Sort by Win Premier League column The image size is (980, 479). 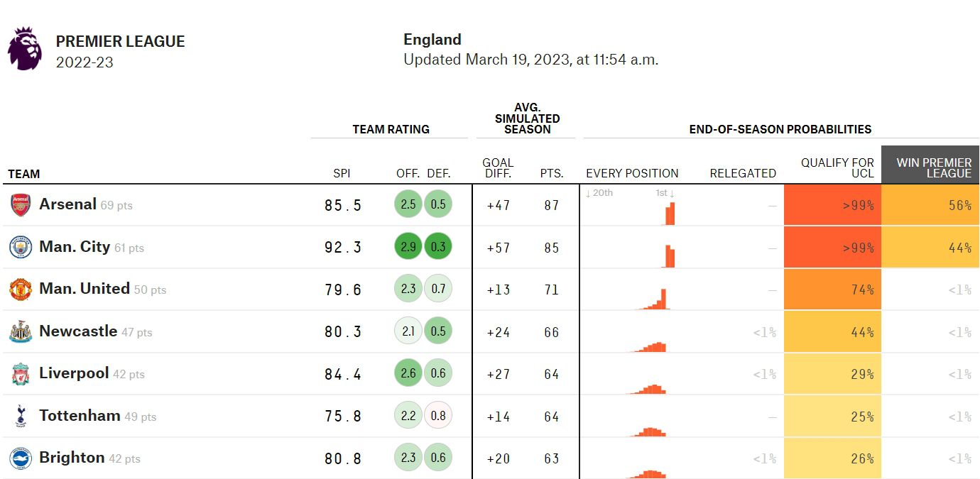coord(930,167)
